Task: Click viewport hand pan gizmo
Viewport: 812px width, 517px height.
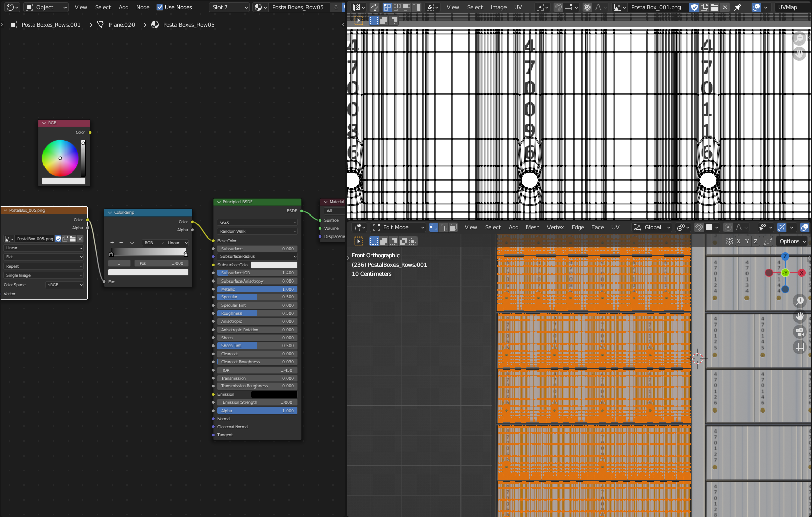Action: [x=800, y=316]
